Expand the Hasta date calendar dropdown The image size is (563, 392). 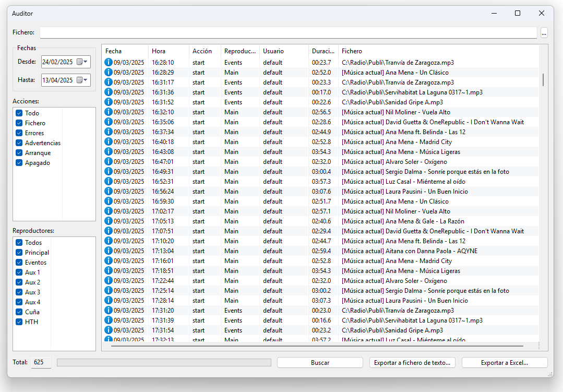click(x=82, y=80)
